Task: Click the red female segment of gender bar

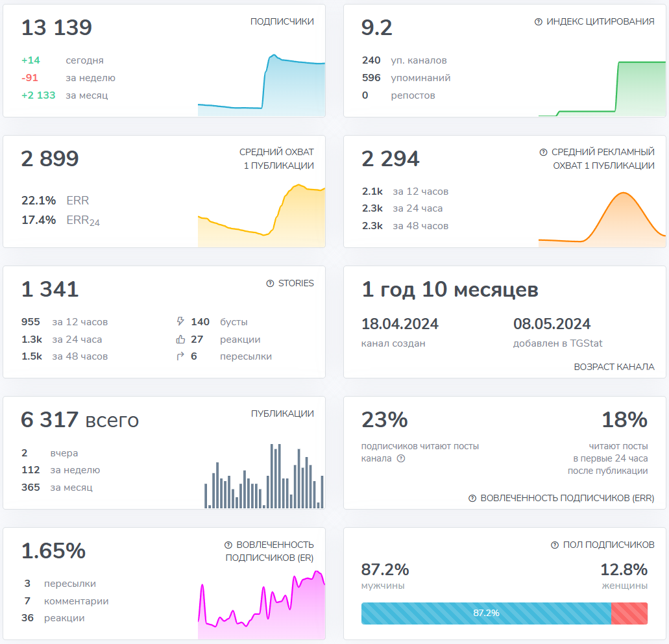Action: (x=629, y=613)
